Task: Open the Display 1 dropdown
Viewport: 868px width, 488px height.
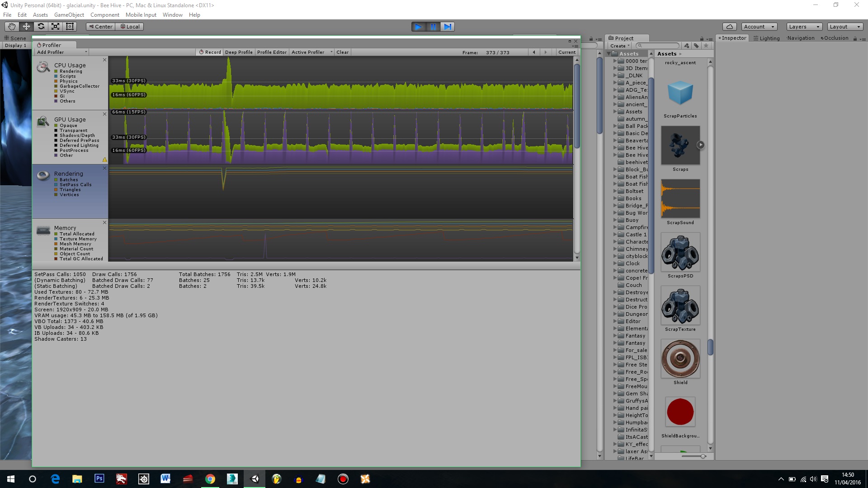Action: click(16, 46)
